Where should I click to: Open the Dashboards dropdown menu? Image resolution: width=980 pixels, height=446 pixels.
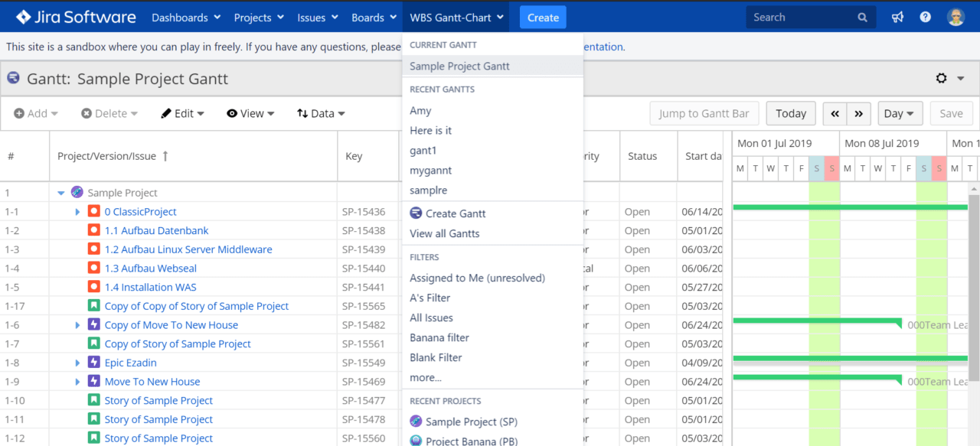[186, 17]
